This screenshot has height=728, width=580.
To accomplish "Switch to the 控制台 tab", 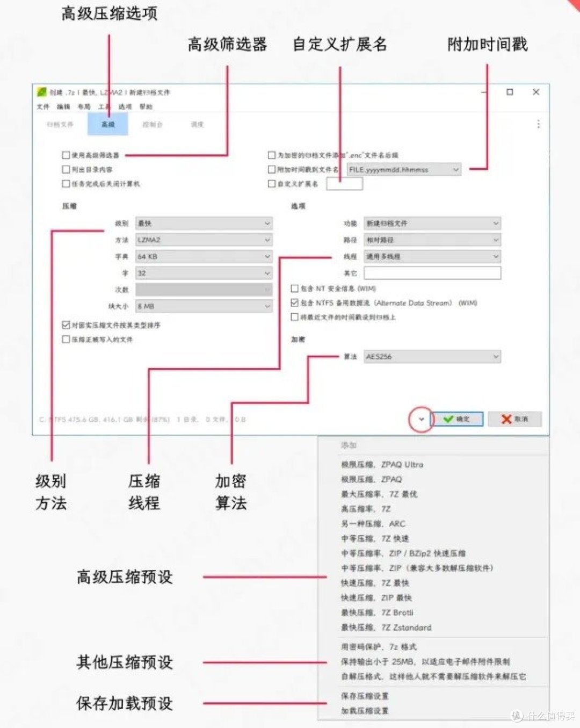I will tap(153, 124).
